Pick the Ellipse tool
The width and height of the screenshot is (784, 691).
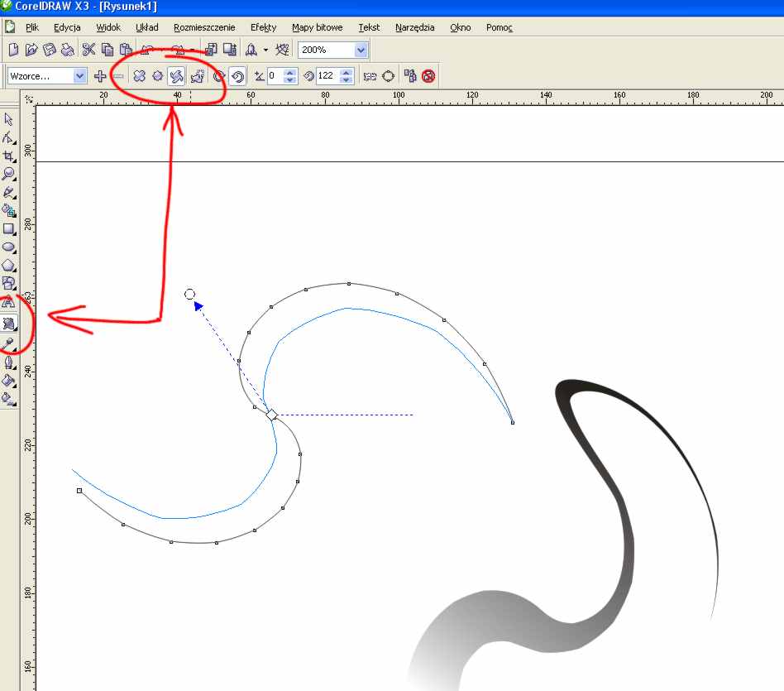click(9, 247)
